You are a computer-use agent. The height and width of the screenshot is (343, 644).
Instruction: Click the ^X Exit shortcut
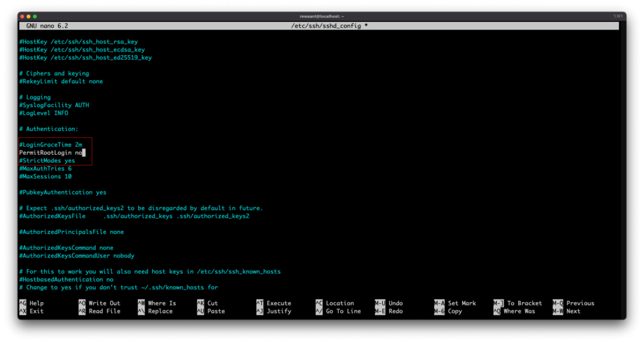31,311
